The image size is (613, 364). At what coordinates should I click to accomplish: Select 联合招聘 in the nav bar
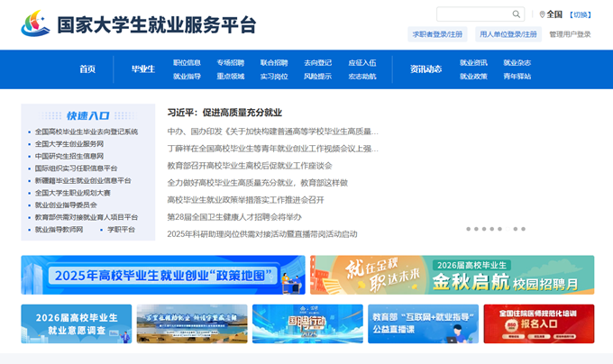pyautogui.click(x=274, y=62)
